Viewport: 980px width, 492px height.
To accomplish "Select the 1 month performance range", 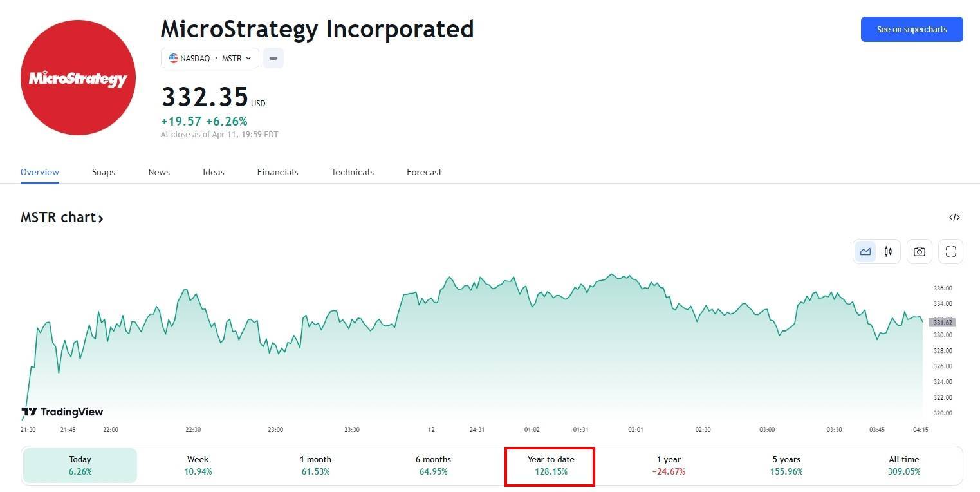I will (x=315, y=465).
